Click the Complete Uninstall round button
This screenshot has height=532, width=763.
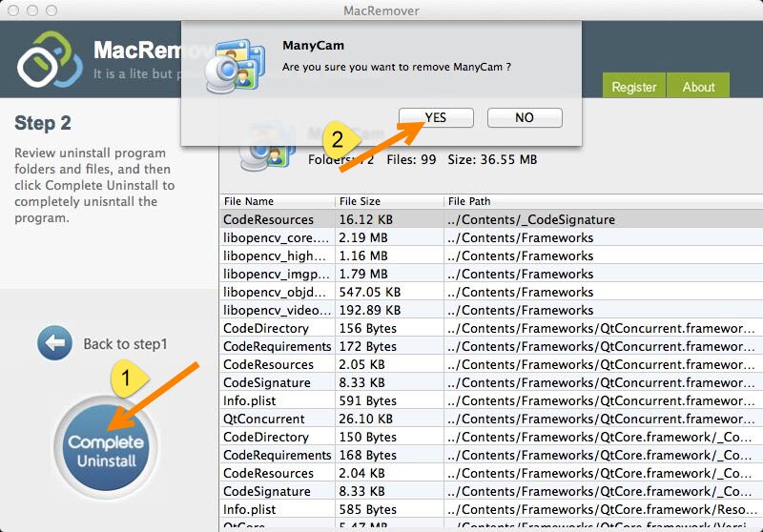(106, 448)
